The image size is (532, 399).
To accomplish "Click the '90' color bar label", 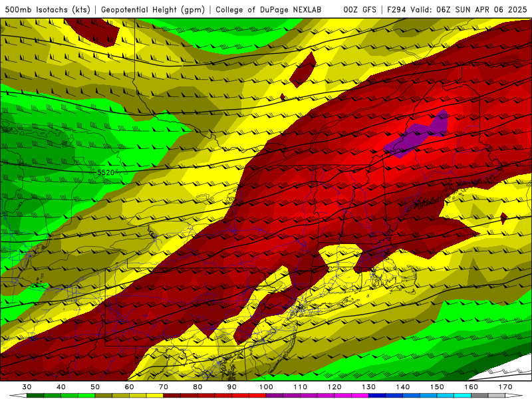I will [231, 387].
